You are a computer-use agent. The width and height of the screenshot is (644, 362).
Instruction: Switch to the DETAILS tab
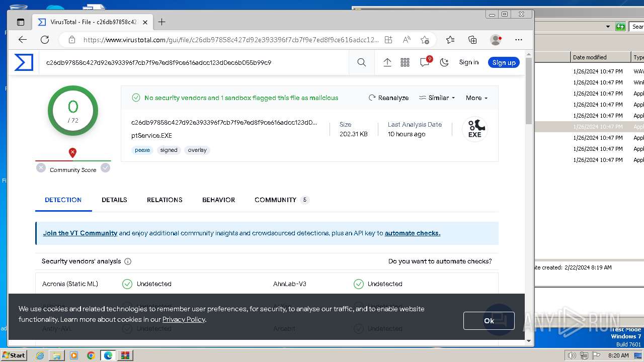coord(114,200)
